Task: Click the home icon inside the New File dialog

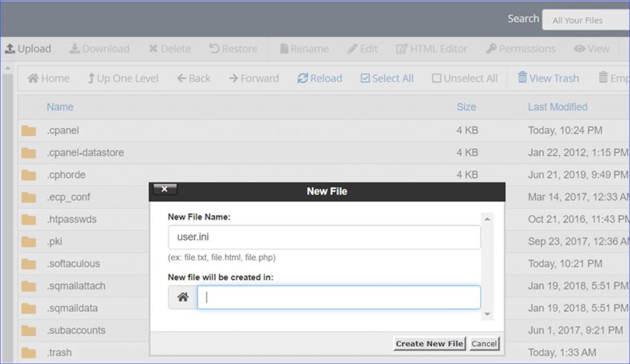Action: pos(181,297)
